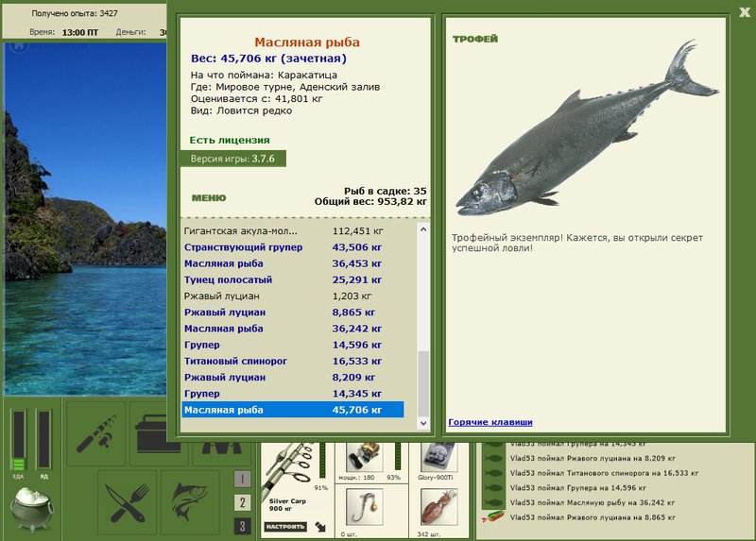The height and width of the screenshot is (541, 756).
Task: Click chat line about Групера 14,596 кг
Action: point(578,488)
